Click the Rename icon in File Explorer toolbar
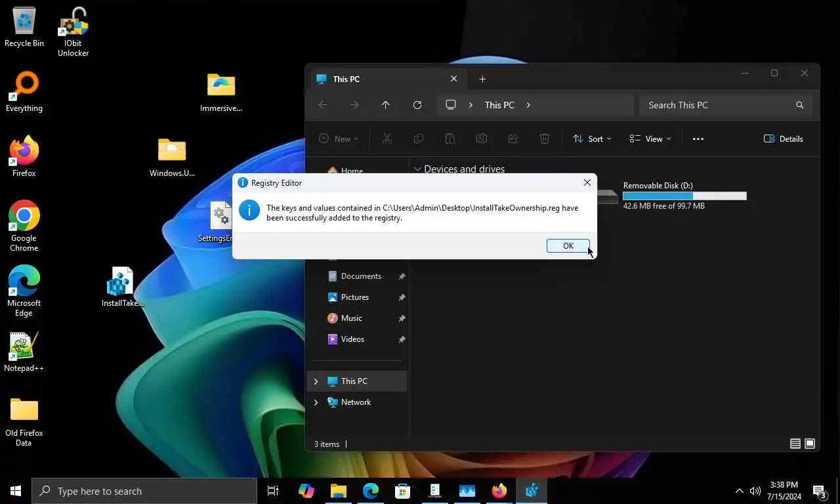Viewport: 840px width, 504px height. (481, 138)
